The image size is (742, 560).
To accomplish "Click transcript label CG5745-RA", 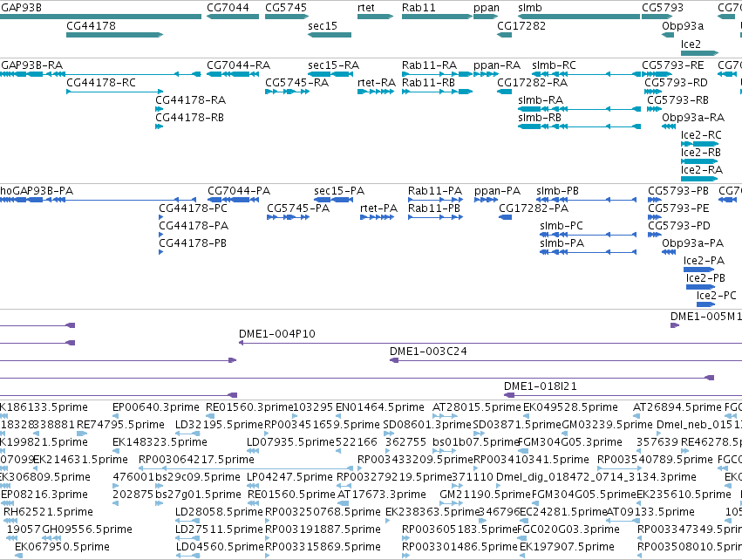I will pos(296,82).
